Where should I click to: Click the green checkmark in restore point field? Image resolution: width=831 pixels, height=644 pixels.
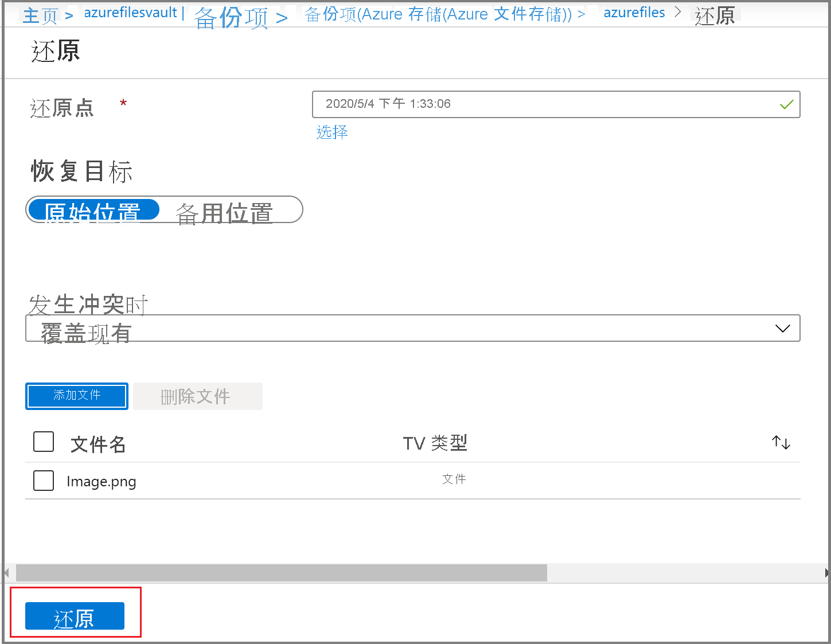pos(786,104)
